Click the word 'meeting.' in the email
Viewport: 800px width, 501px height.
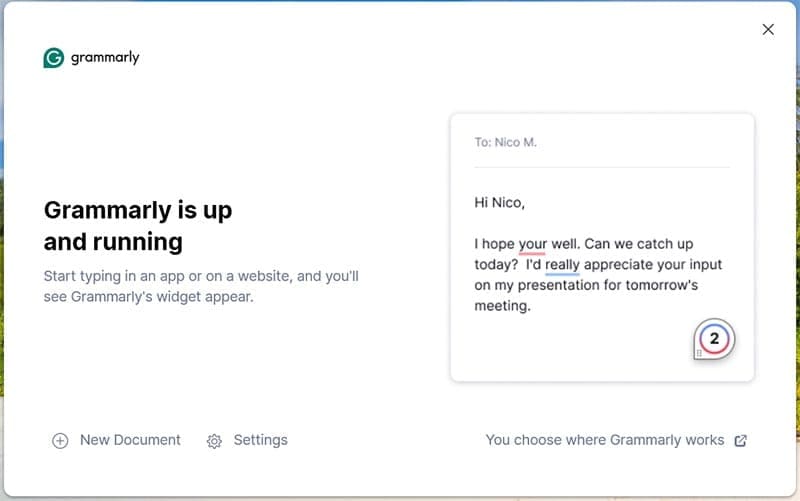pos(502,306)
